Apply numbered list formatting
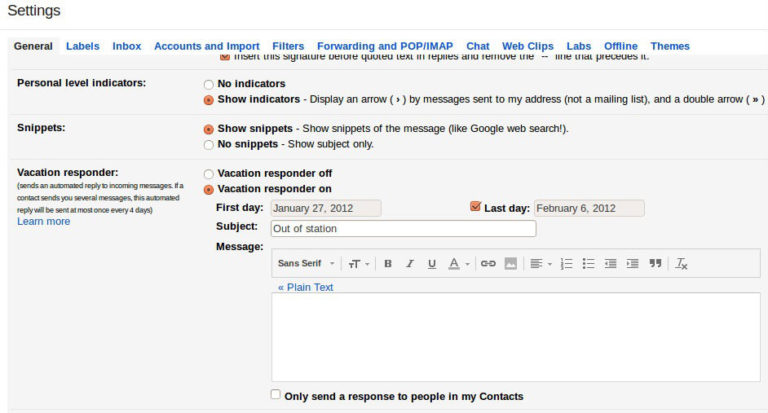This screenshot has width=768, height=413. pos(566,264)
